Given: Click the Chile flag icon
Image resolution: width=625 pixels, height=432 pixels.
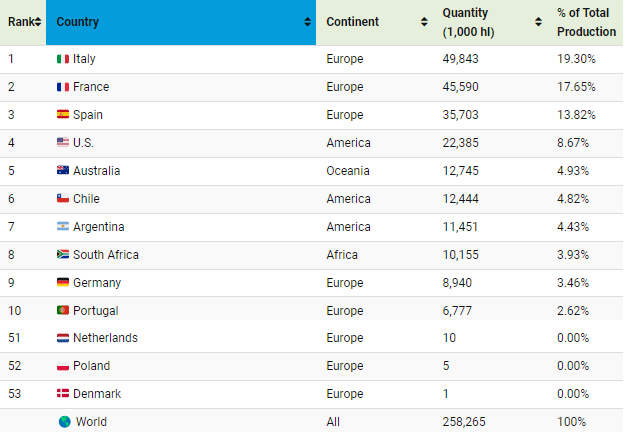Looking at the screenshot, I should pos(63,199).
